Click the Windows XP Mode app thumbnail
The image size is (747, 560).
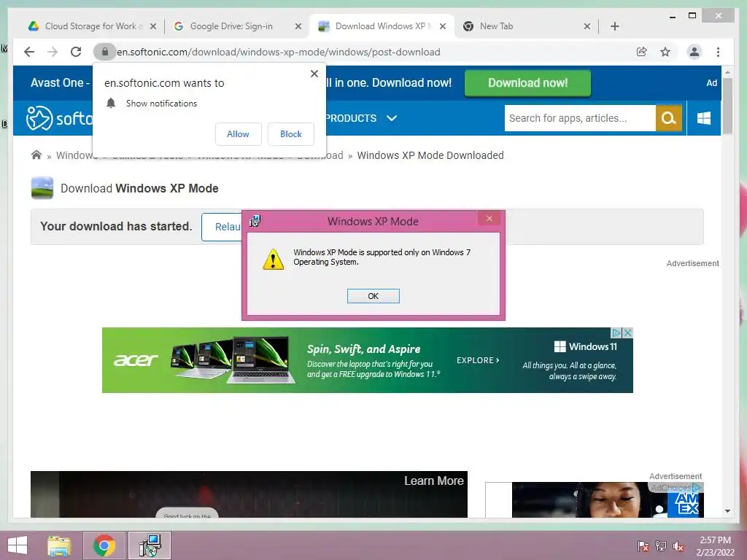[42, 188]
